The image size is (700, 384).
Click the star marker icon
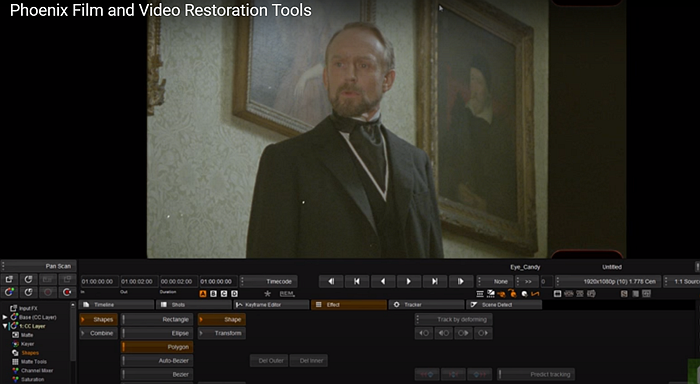(267, 294)
